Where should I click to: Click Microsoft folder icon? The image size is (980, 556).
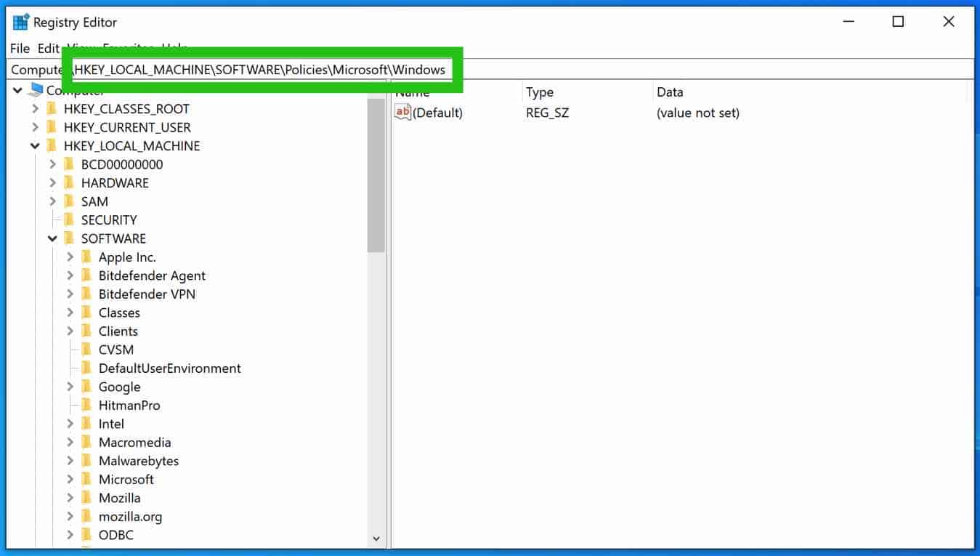click(86, 480)
